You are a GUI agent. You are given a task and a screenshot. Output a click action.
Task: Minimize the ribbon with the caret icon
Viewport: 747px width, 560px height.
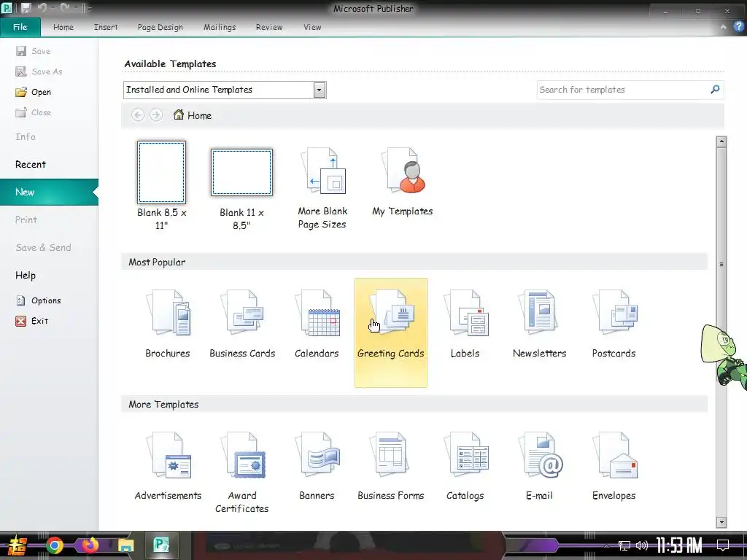tap(723, 27)
